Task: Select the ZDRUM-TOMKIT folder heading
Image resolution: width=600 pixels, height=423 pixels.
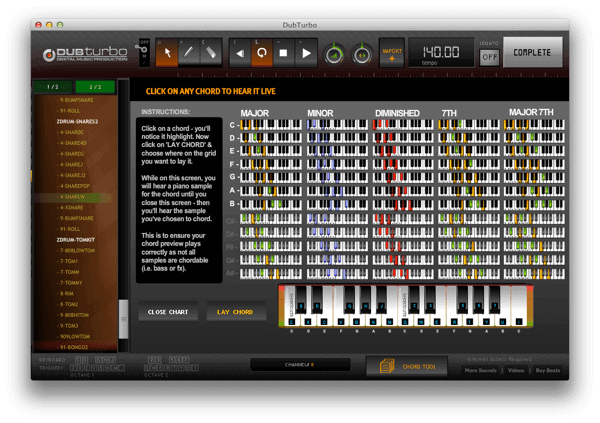Action: tap(76, 240)
